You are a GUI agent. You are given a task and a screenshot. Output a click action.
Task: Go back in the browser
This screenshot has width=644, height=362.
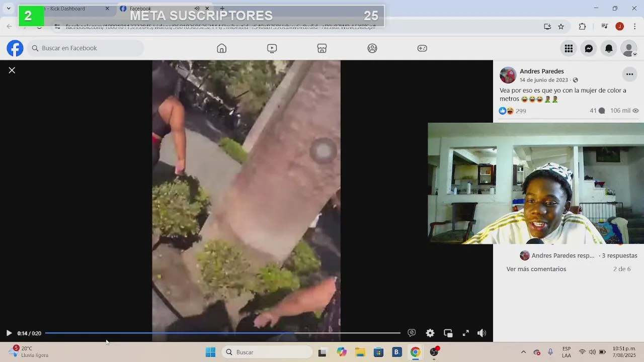pyautogui.click(x=9, y=27)
